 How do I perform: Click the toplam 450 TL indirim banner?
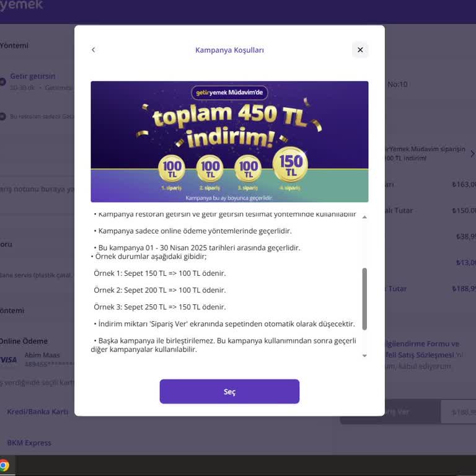pos(229,141)
